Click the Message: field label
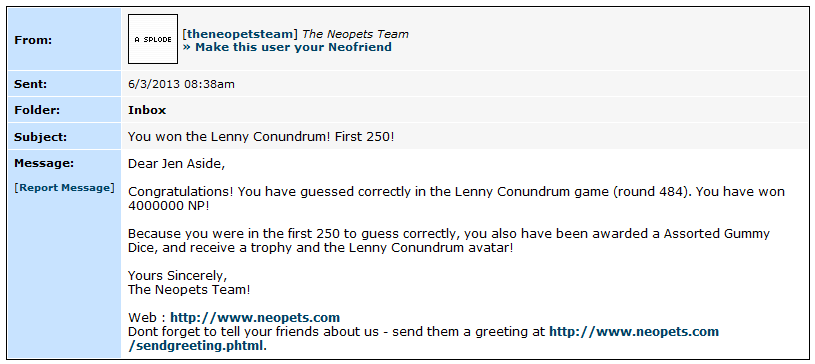This screenshot has height=364, width=815. coord(44,163)
